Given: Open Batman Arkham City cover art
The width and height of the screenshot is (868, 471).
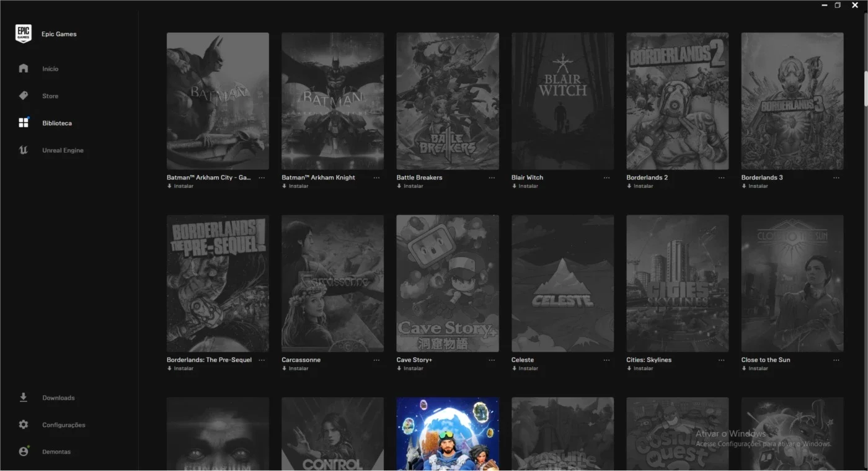Looking at the screenshot, I should [218, 101].
